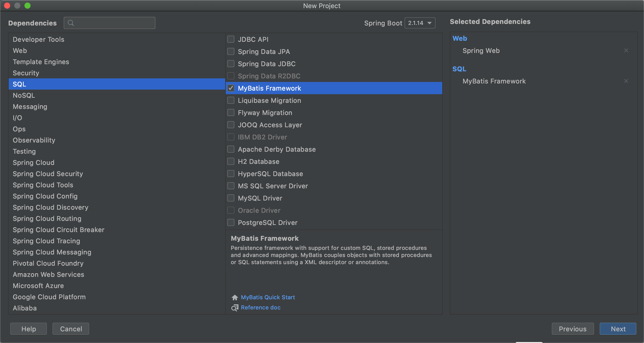Open the Observability category

point(117,140)
